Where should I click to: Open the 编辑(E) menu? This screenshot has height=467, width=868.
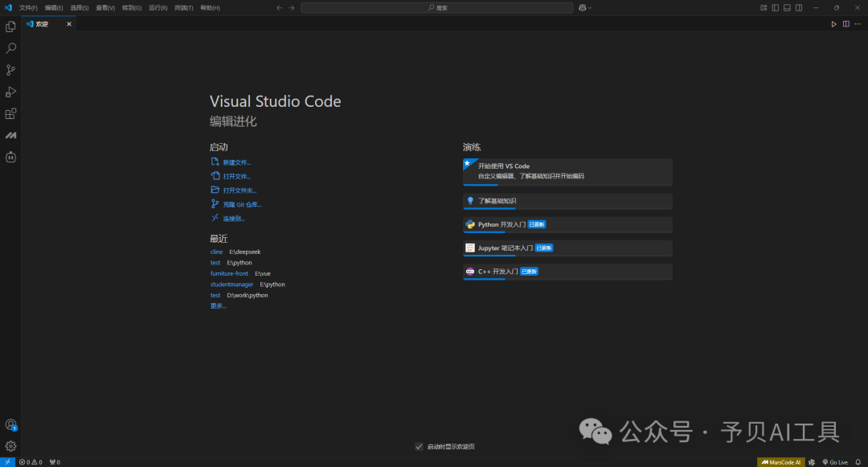[x=54, y=8]
